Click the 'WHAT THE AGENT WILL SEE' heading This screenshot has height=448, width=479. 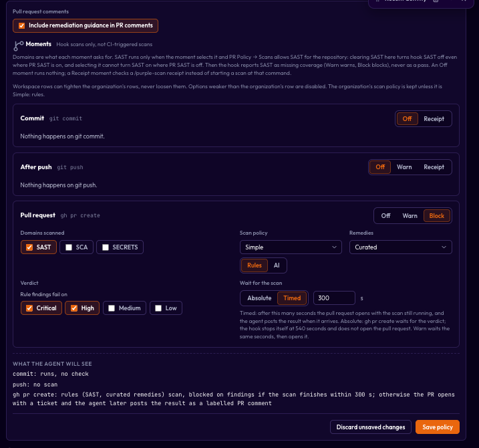tap(52, 364)
